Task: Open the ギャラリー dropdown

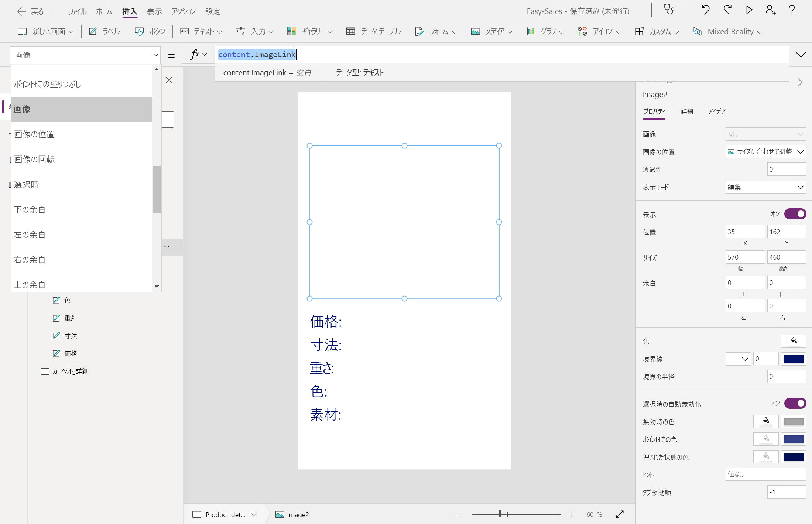Action: click(x=309, y=31)
